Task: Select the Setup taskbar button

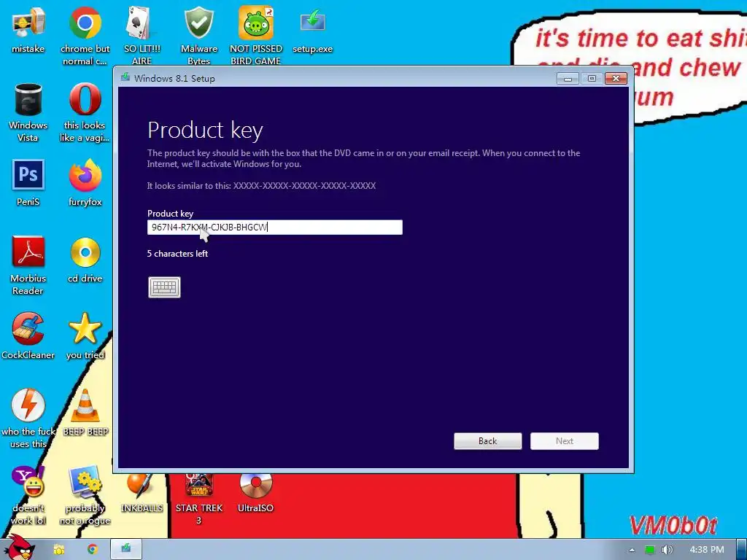Action: [126, 549]
